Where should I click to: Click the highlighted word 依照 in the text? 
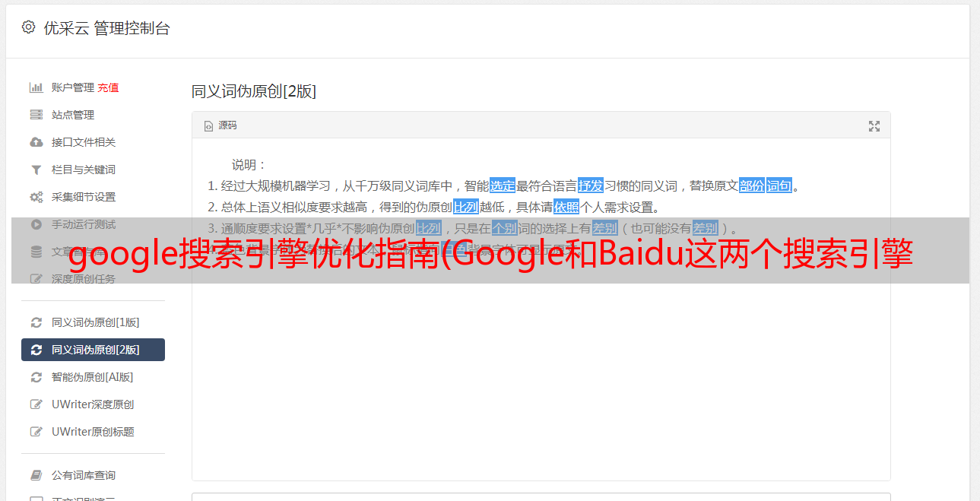(x=566, y=207)
